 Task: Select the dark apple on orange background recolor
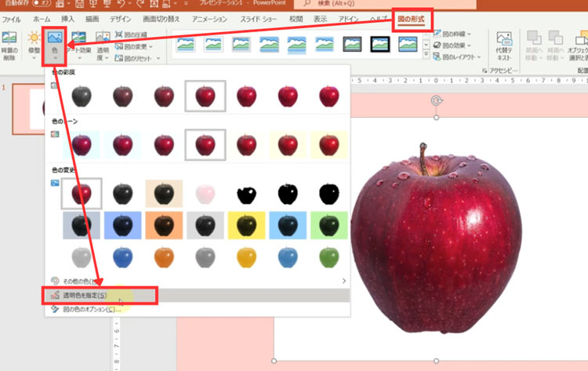point(164,225)
